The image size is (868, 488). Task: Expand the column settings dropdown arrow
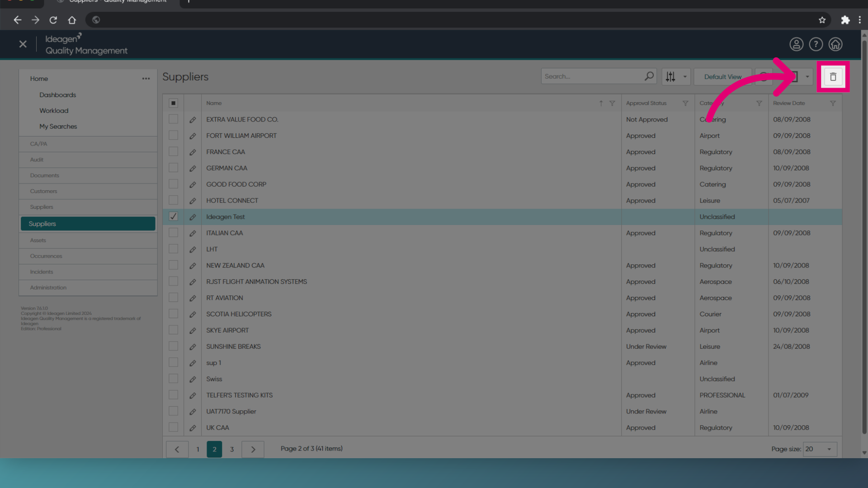tap(684, 77)
